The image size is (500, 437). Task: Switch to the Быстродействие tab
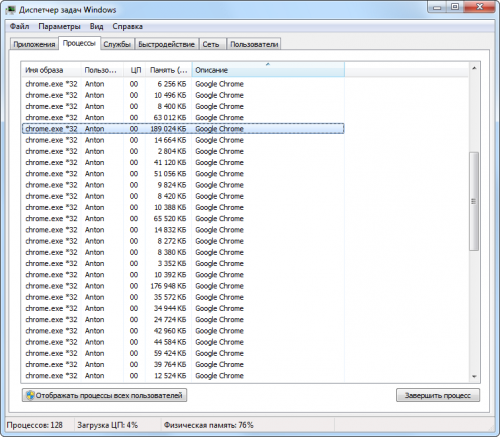(166, 44)
